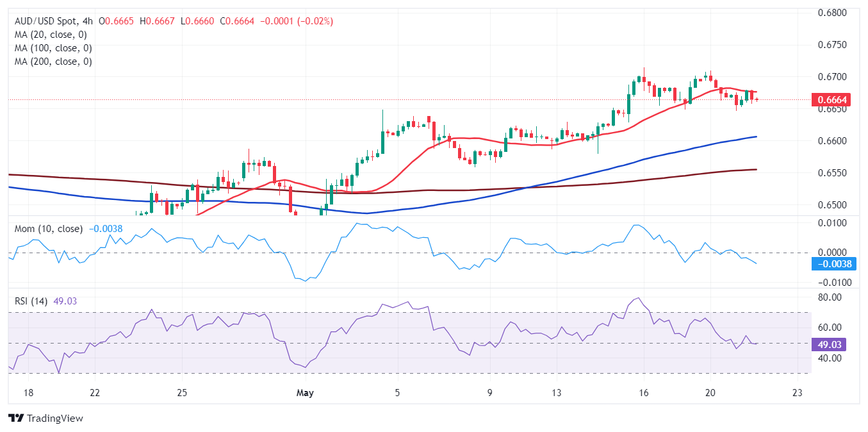Viewport: 868px width, 432px height.
Task: Click the Mom (10, close) indicator label
Action: (49, 229)
